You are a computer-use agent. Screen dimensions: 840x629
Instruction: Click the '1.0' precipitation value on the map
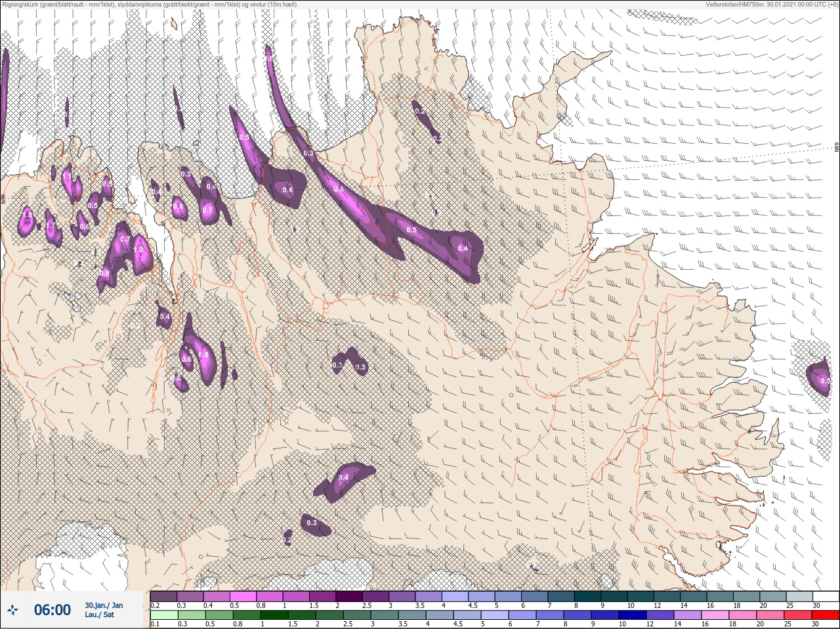138,250
